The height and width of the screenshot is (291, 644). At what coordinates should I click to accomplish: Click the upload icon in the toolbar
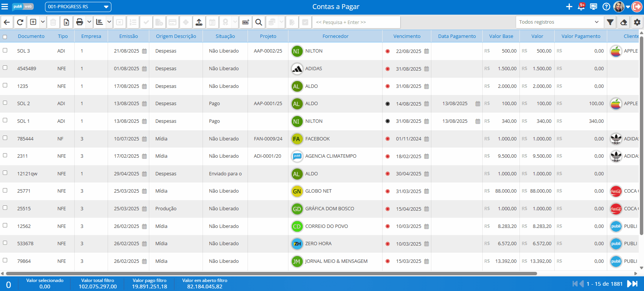tap(199, 22)
